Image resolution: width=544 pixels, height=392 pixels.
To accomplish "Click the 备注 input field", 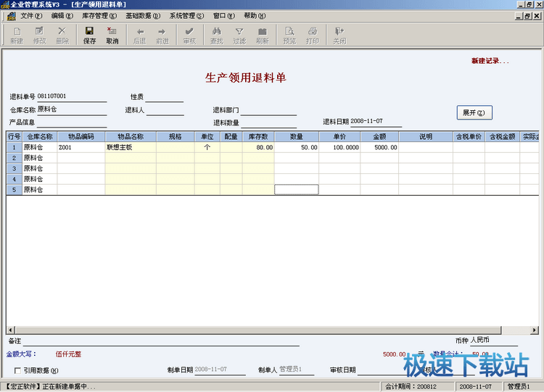I will (161, 341).
